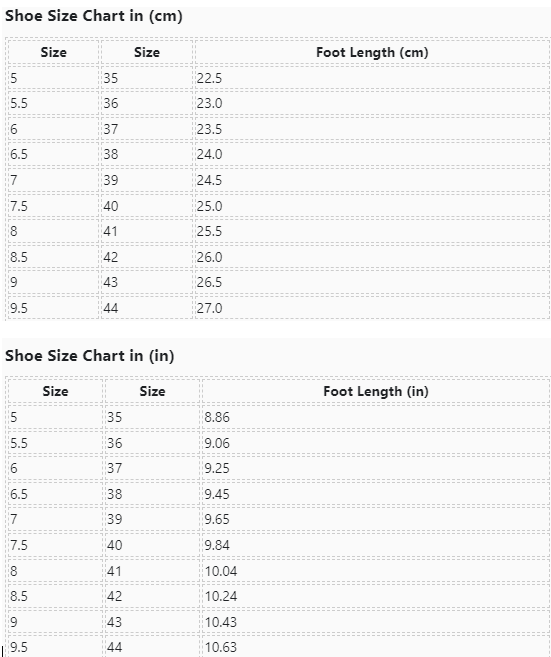The image size is (551, 657).
Task: Click the 22.5 foot length cell
Action: [x=372, y=78]
